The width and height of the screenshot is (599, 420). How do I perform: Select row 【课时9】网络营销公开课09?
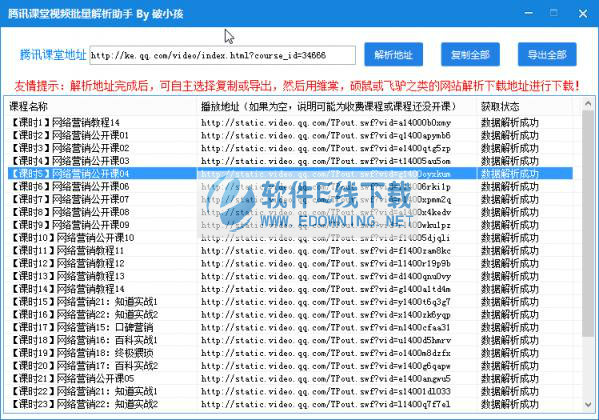coord(290,225)
